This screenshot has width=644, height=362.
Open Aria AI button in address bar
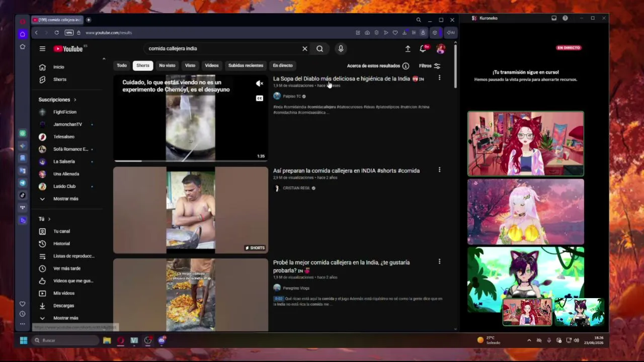[x=450, y=33]
